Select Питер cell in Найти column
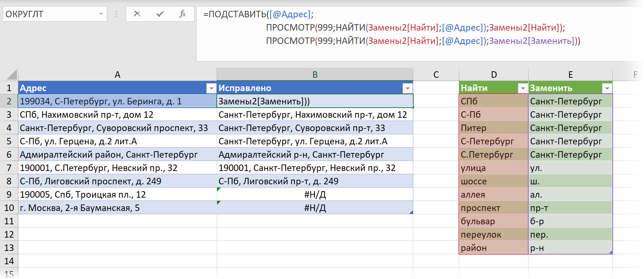Viewport: 644px width, 279px height. pyautogui.click(x=494, y=128)
